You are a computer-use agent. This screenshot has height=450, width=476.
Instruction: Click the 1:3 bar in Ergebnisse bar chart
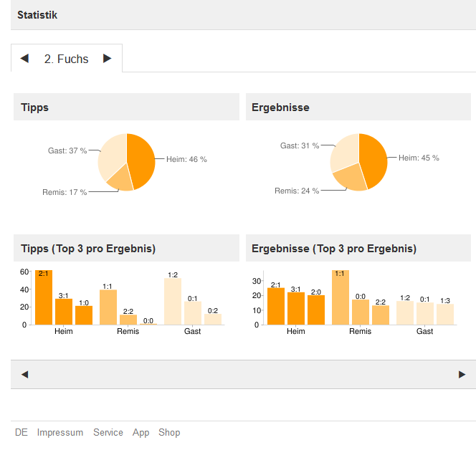click(x=445, y=314)
